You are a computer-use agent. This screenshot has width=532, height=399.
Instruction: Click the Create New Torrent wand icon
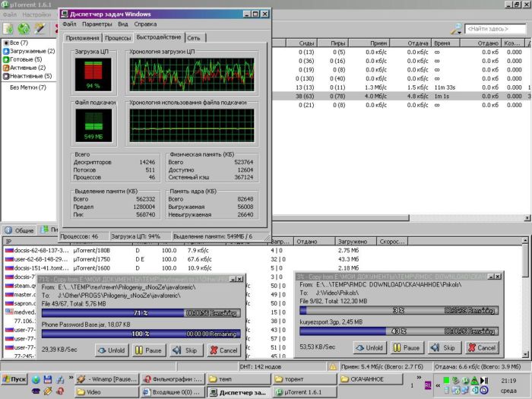[x=40, y=29]
